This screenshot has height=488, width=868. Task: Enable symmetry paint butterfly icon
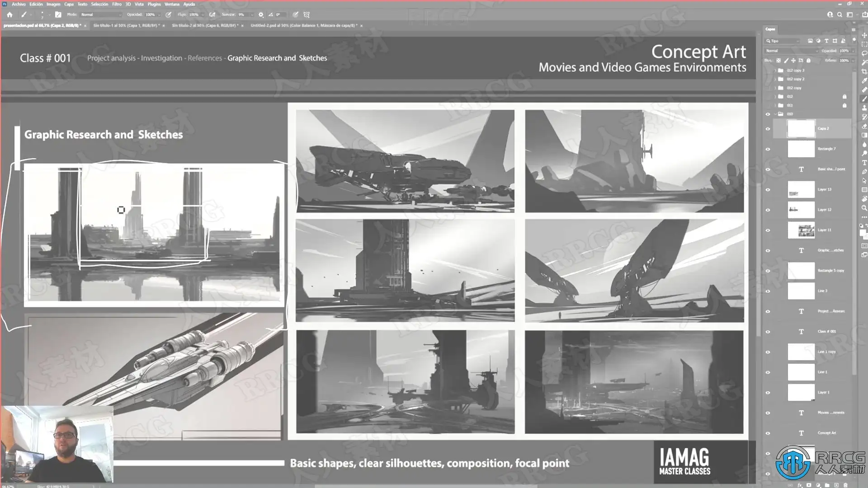tap(307, 14)
